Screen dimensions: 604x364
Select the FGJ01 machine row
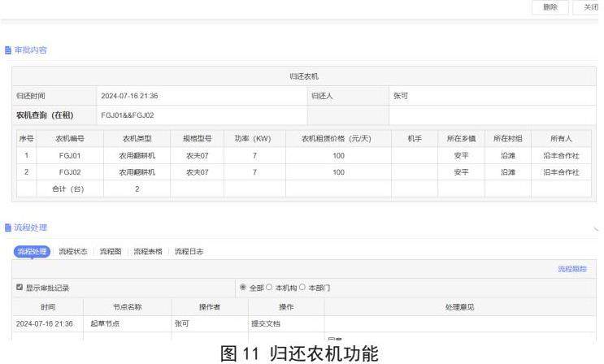click(x=69, y=155)
